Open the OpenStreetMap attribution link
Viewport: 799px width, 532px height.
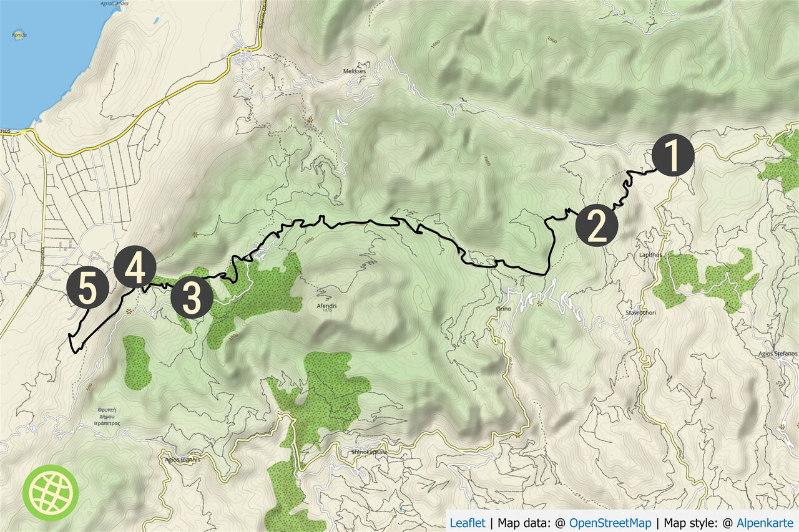point(610,523)
